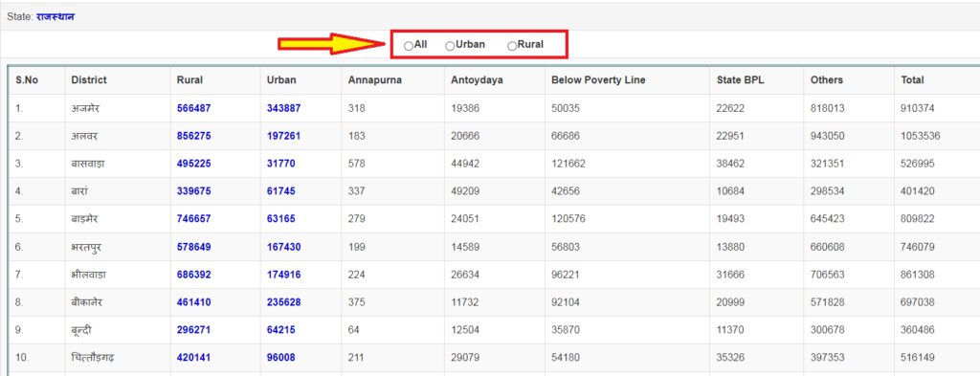Click district name भीलवाडा
980x376 pixels.
pos(90,275)
